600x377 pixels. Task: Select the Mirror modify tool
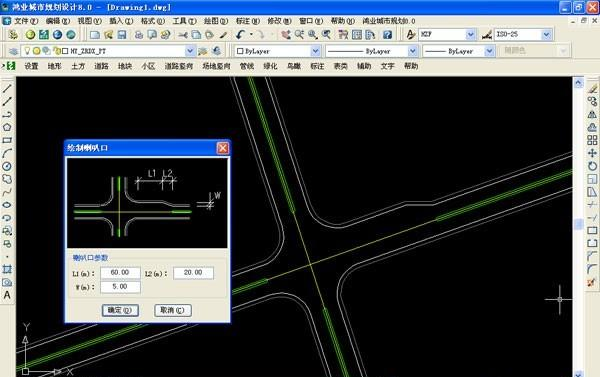pyautogui.click(x=592, y=114)
